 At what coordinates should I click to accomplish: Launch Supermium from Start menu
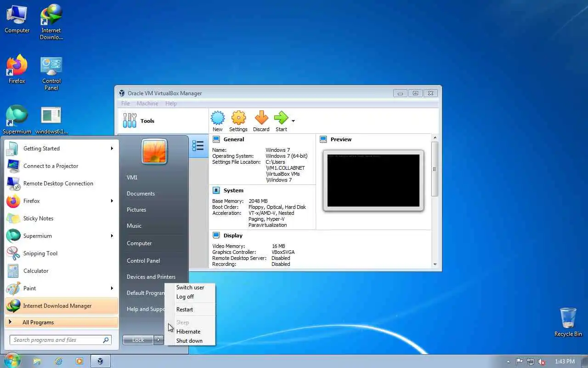tap(62, 236)
